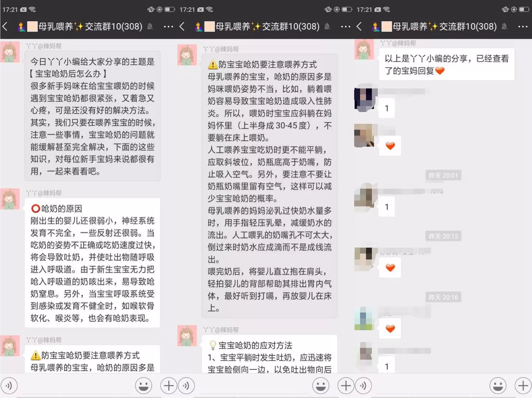Select the 呛奶的原因 message bubble
The width and height of the screenshot is (532, 398).
pyautogui.click(x=92, y=263)
